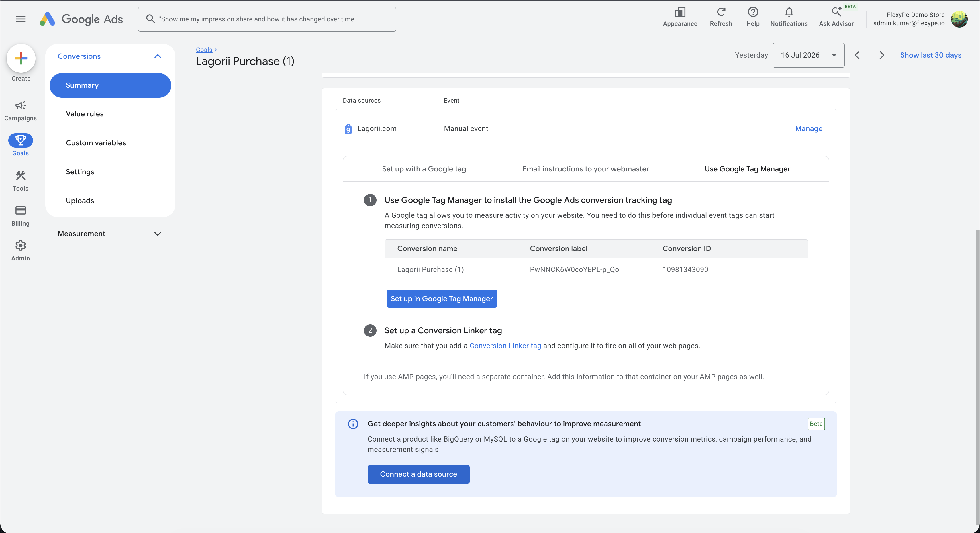Click the Conversion ID column header

point(687,249)
